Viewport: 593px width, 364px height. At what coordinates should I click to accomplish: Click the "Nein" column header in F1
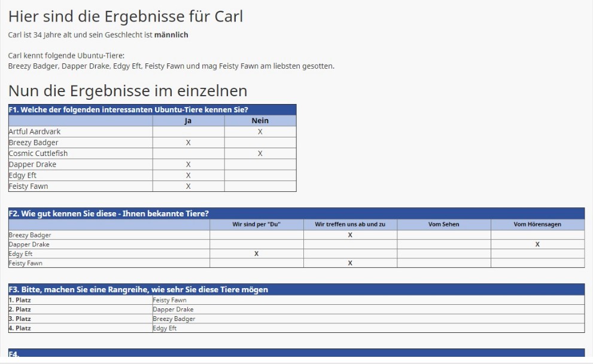pyautogui.click(x=260, y=121)
